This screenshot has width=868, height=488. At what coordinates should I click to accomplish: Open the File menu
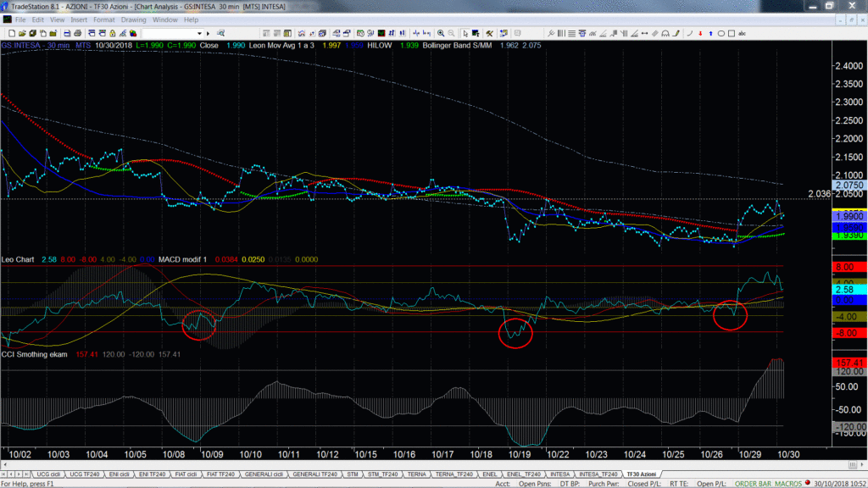(20, 20)
